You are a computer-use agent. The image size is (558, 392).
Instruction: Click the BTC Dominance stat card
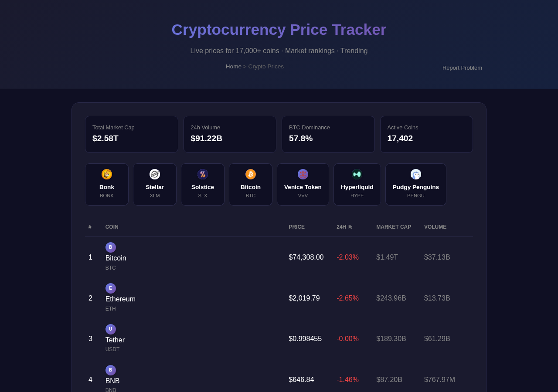pos(328,134)
